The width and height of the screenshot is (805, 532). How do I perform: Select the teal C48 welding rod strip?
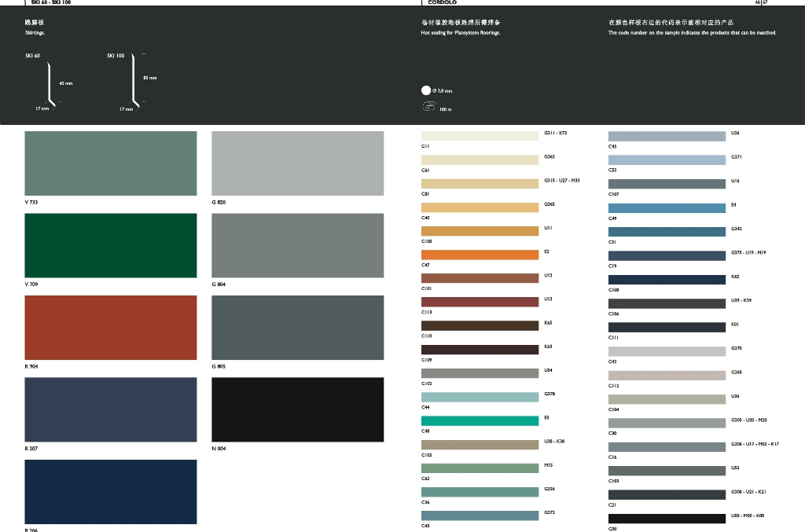coord(480,421)
